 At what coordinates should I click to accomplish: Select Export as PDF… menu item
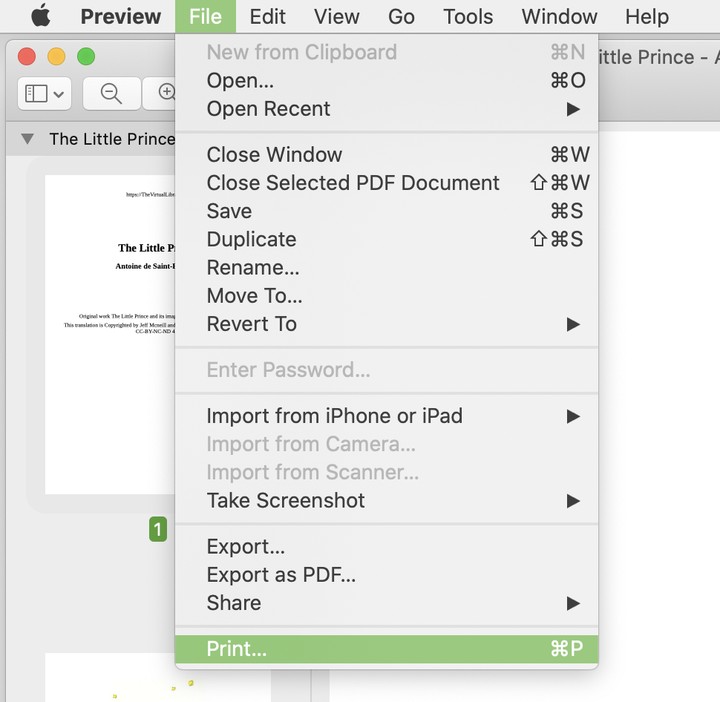point(281,574)
